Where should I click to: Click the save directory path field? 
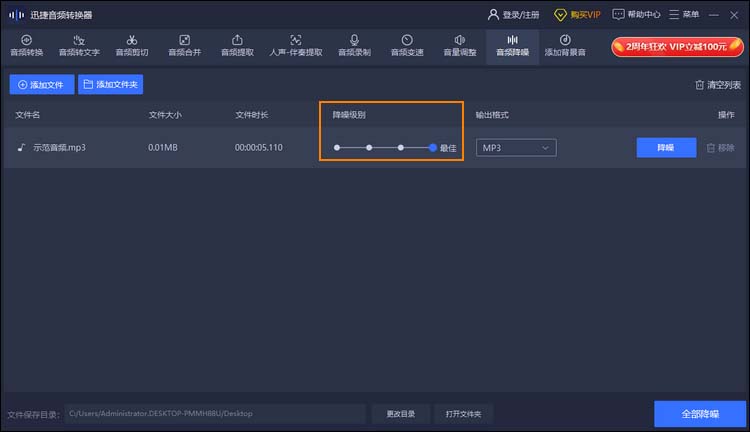[215, 414]
